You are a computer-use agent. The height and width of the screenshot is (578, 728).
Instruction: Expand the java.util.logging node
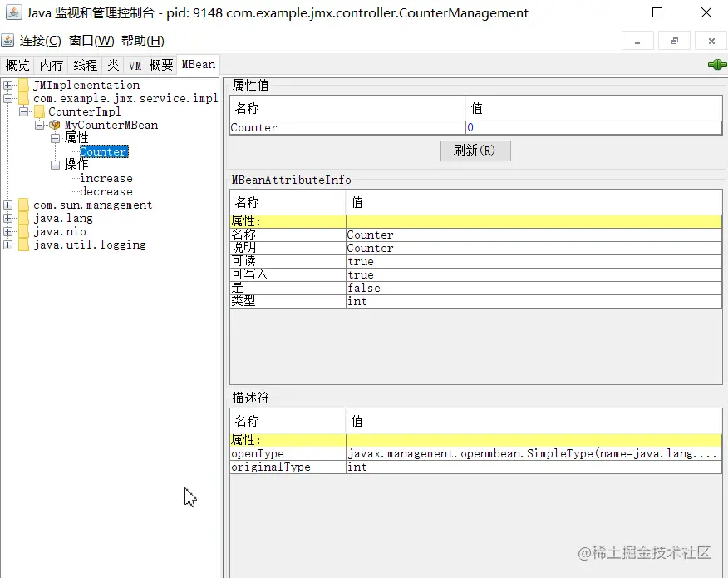click(x=7, y=245)
